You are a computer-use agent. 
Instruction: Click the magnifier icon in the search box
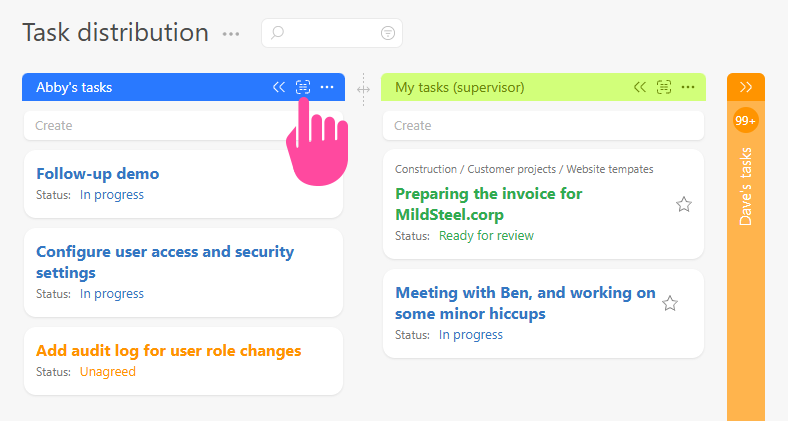point(278,33)
